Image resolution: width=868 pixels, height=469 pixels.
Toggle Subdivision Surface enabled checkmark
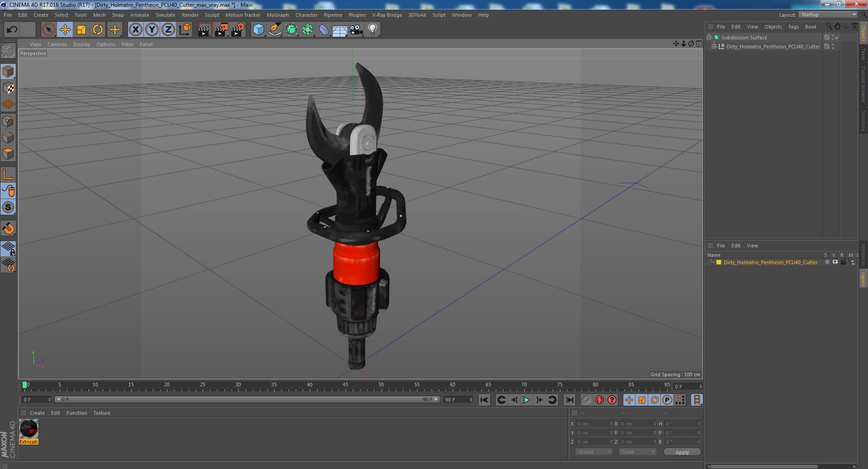(837, 38)
